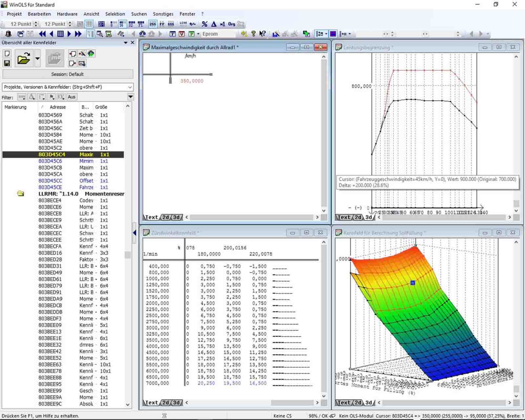Open the green P button dropdown arrow
The image size is (525, 420).
tap(198, 34)
